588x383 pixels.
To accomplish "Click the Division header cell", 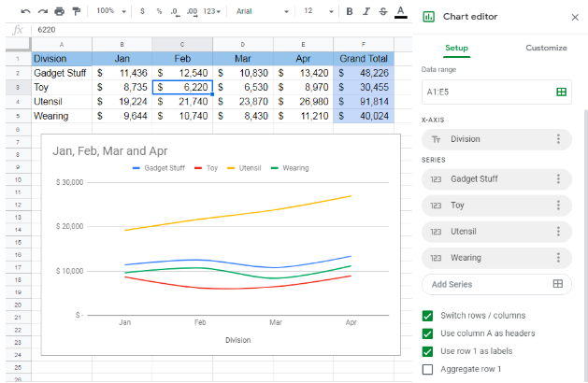I will [x=62, y=59].
